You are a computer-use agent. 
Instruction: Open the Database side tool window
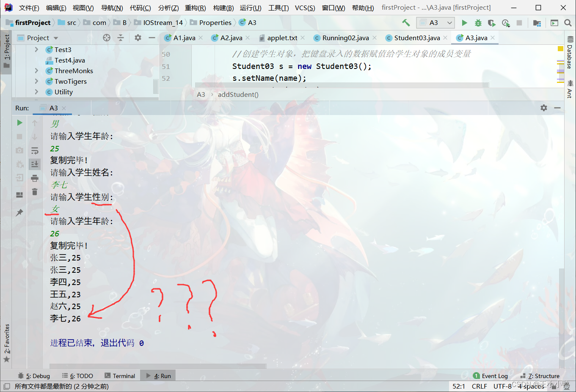click(x=570, y=52)
